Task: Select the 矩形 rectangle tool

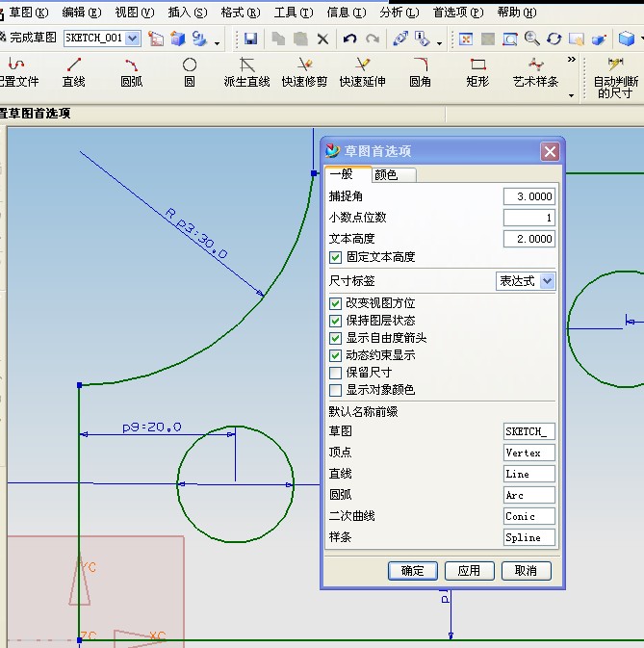Action: pyautogui.click(x=477, y=73)
